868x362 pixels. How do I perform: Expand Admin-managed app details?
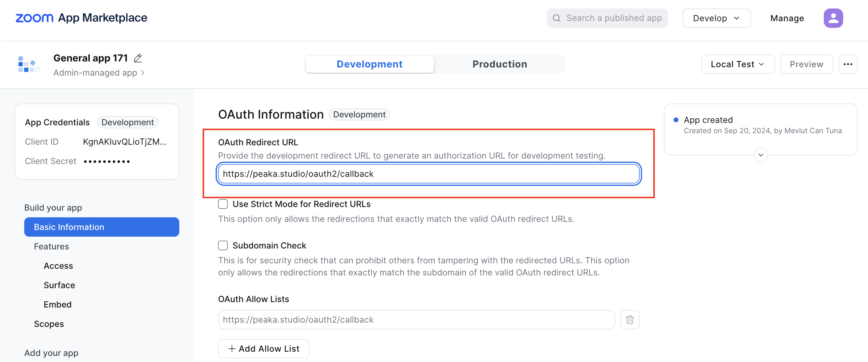point(99,73)
